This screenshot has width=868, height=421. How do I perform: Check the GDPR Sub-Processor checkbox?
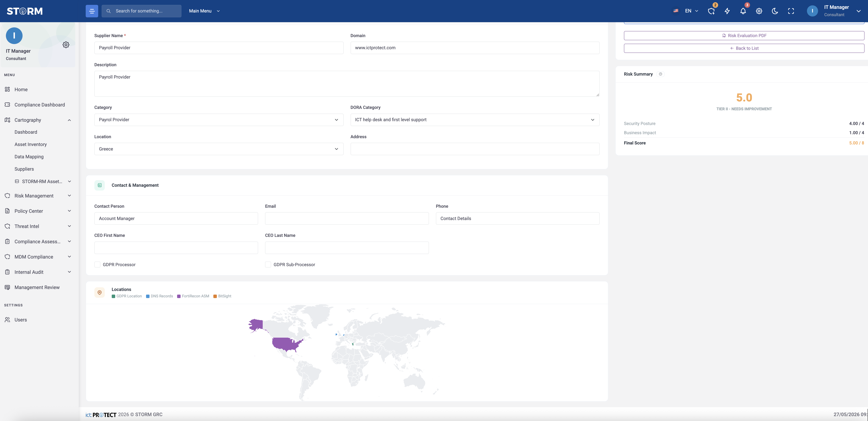[268, 265]
